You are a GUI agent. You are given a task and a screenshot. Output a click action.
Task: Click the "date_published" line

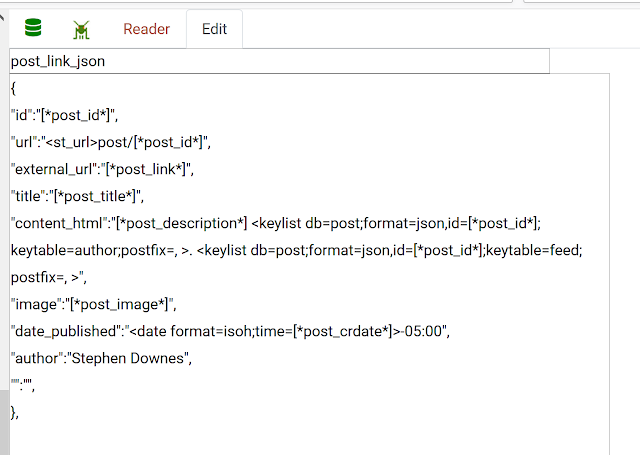(x=230, y=330)
